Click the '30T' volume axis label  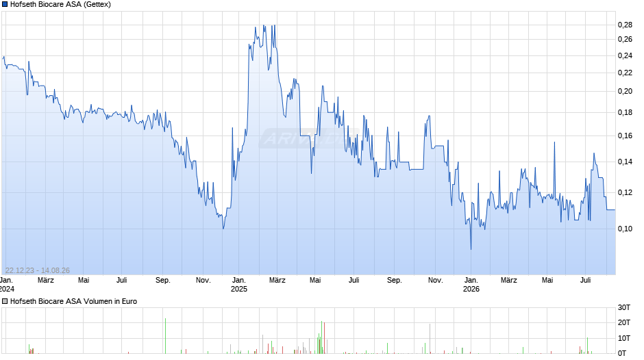point(624,307)
